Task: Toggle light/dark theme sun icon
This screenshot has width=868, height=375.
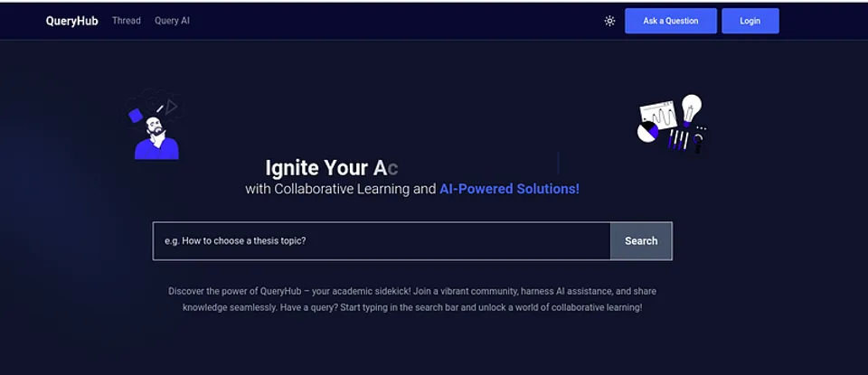Action: [609, 21]
